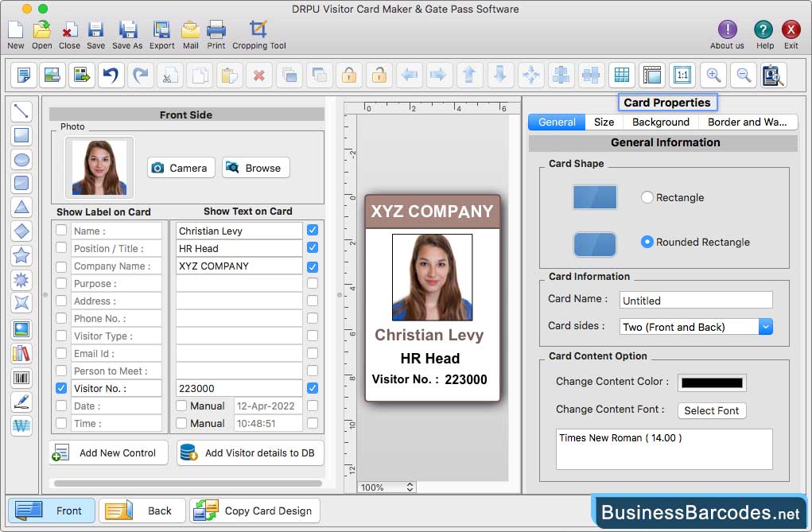Click the 100% zoom level stepper
The height and width of the screenshot is (532, 812).
coord(410,487)
